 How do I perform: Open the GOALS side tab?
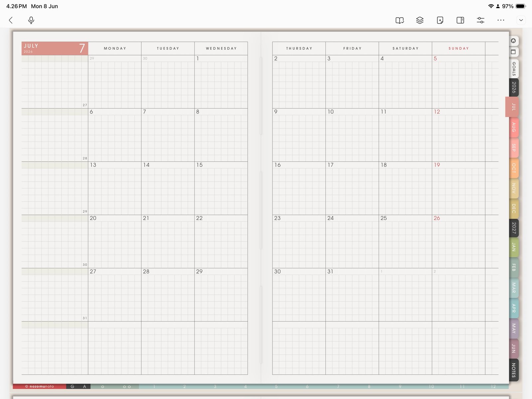tap(514, 69)
